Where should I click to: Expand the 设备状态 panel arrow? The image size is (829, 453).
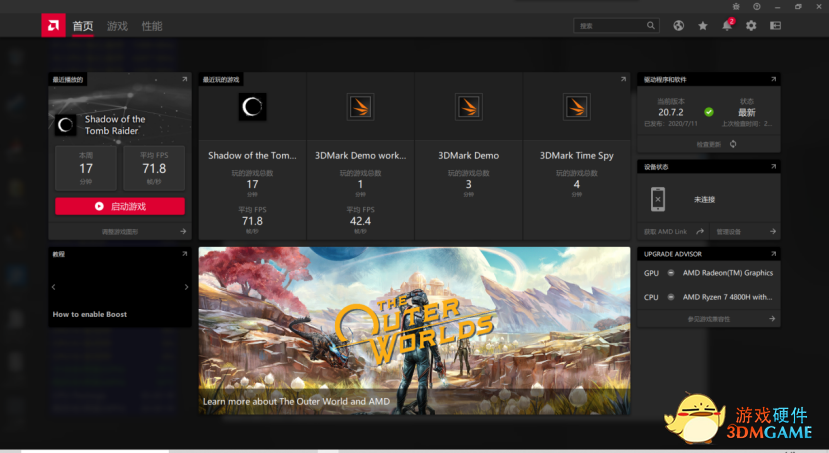click(x=773, y=167)
